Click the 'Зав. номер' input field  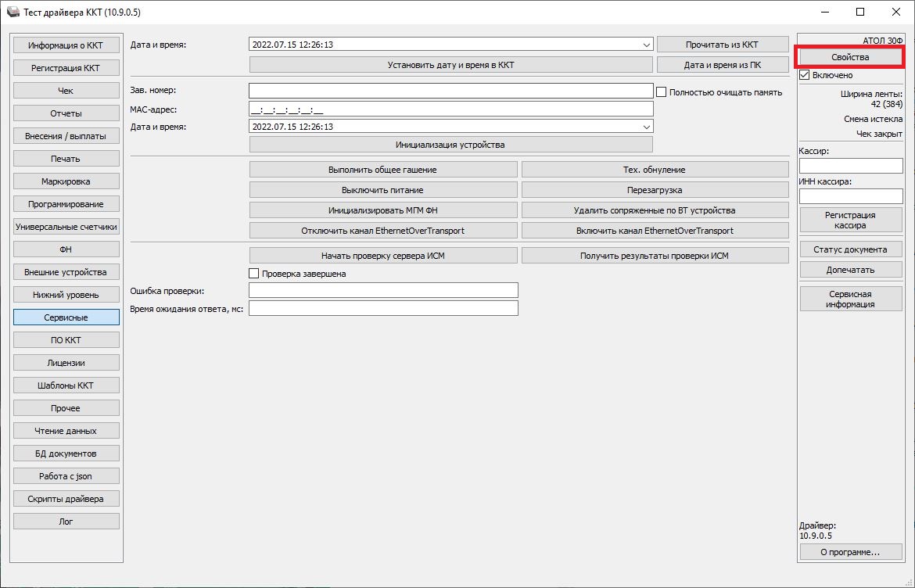point(450,91)
